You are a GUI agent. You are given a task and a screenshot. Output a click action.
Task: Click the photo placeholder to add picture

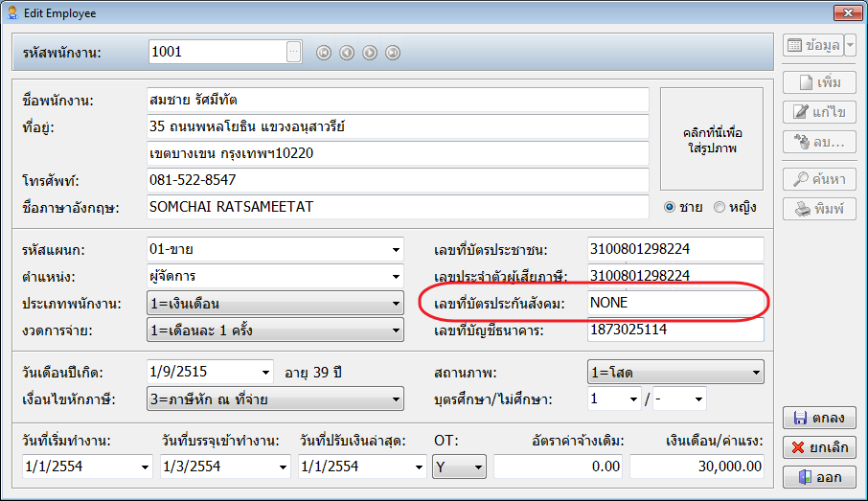coord(712,140)
